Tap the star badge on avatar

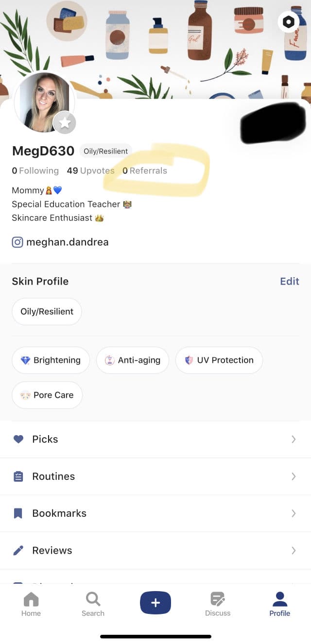pyautogui.click(x=65, y=123)
